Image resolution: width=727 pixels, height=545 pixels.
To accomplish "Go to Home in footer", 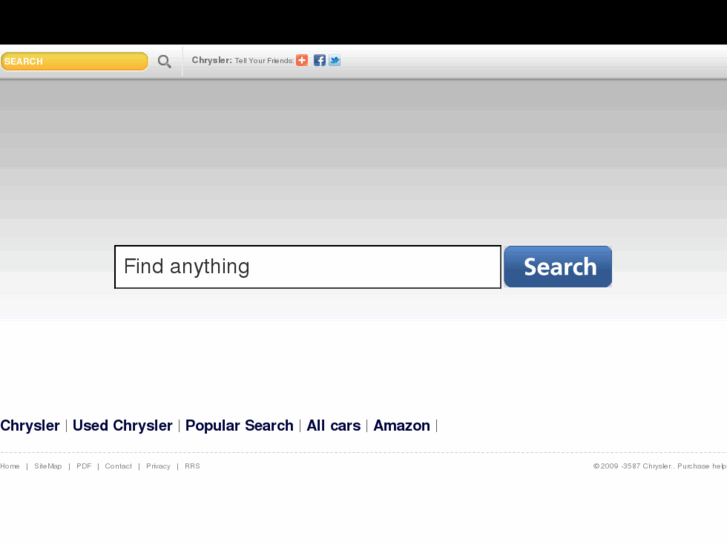I will click(10, 466).
